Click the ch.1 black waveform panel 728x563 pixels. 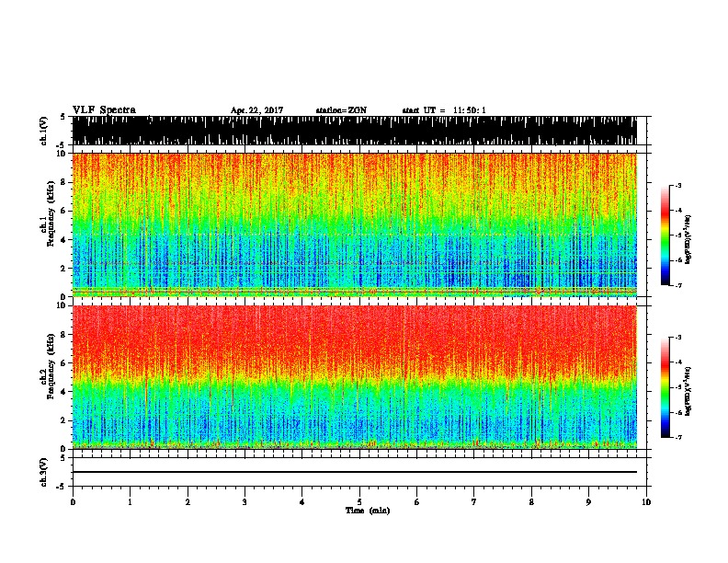point(355,131)
